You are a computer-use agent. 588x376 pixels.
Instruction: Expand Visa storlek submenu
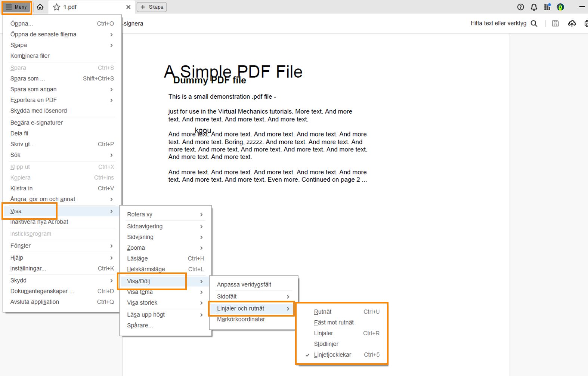pyautogui.click(x=165, y=303)
